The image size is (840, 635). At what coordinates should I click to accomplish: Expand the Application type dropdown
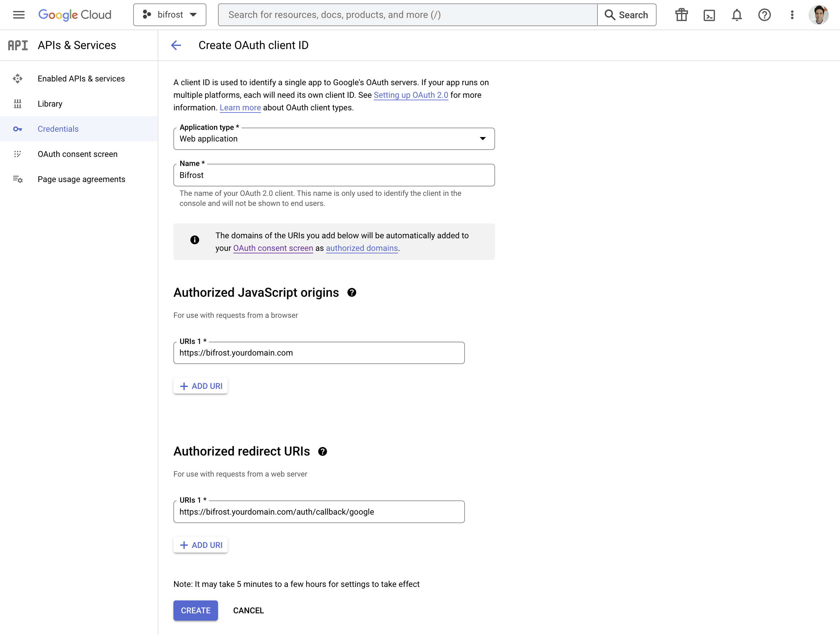coord(334,139)
